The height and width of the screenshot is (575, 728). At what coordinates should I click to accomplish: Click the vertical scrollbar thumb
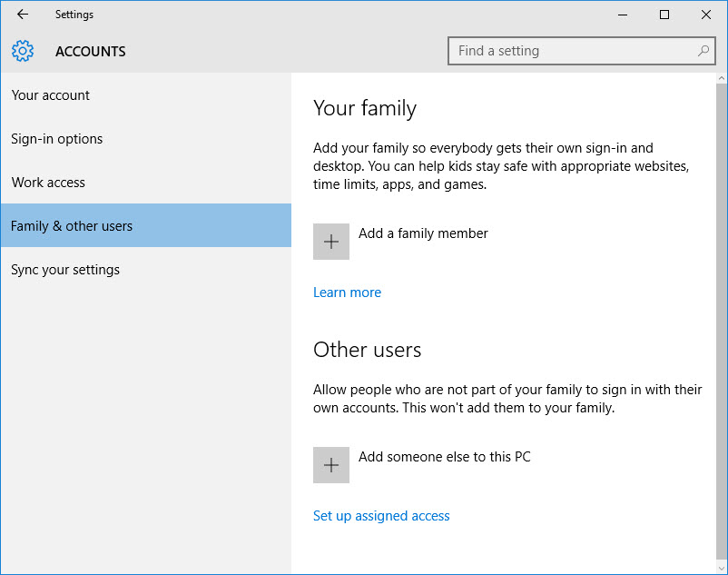point(721,321)
